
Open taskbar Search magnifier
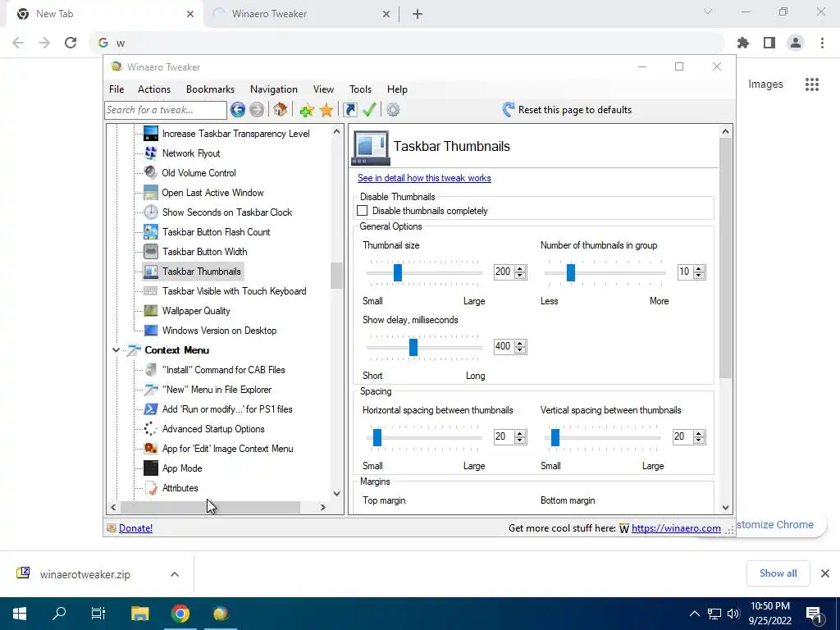(59, 614)
